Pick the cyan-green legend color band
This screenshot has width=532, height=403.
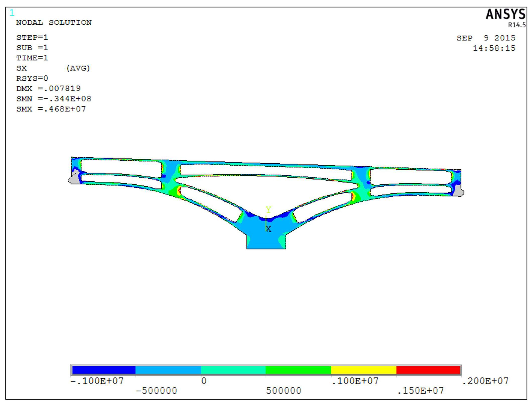[x=233, y=370]
